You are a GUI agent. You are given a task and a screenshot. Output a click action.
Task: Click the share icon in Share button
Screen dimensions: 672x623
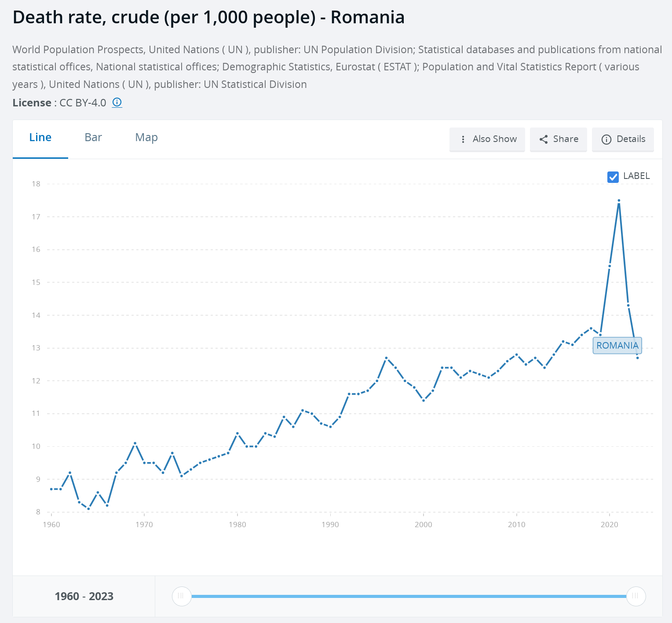coord(544,139)
